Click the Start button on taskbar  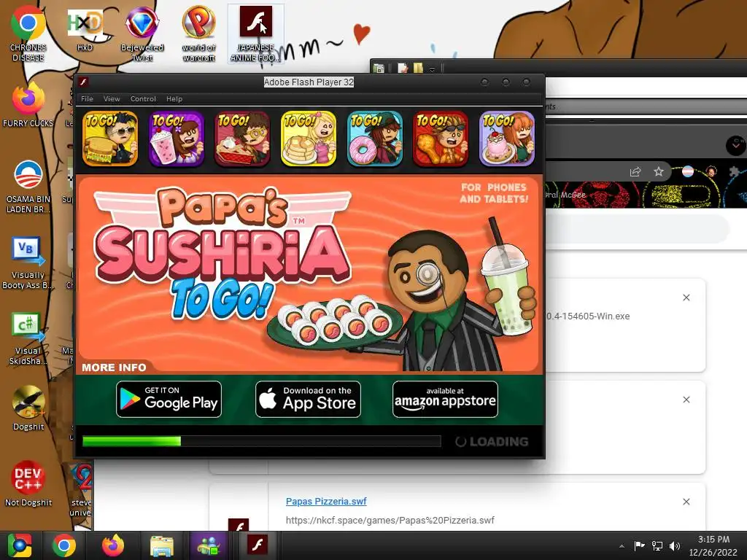[19, 545]
